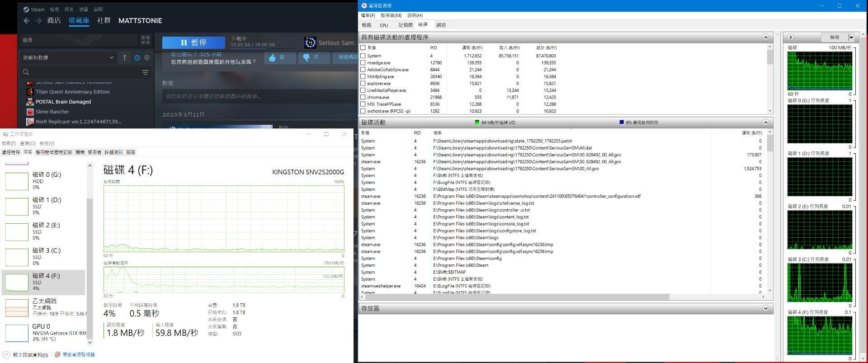Click the Task Manager title bar icon

coord(5,134)
